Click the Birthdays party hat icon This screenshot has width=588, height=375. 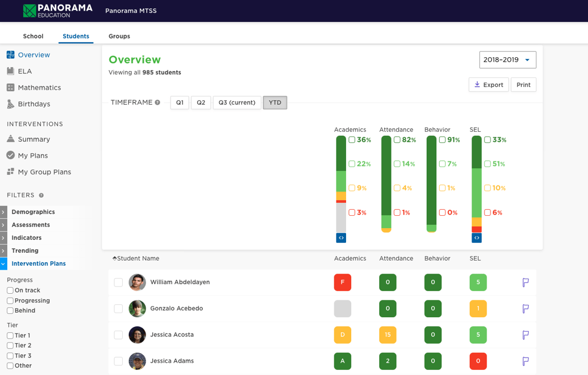click(x=11, y=104)
